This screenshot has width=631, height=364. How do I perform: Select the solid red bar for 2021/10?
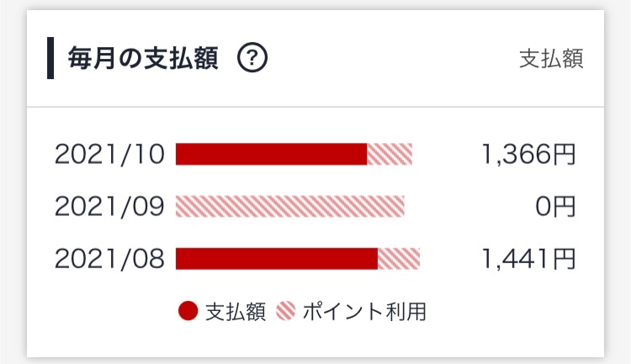point(271,154)
